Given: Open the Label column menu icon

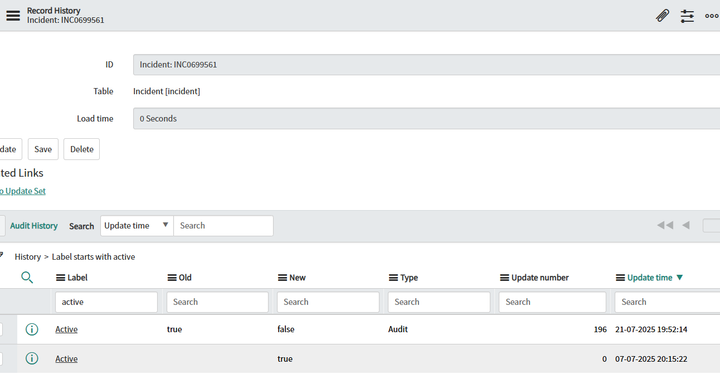Looking at the screenshot, I should point(60,278).
